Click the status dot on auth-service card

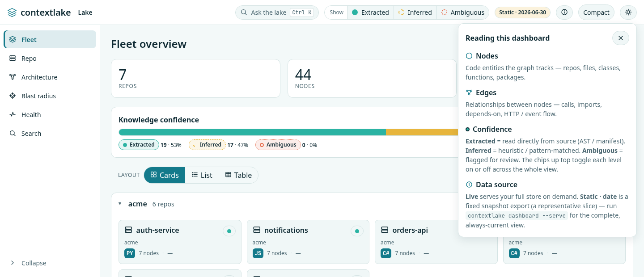[229, 231]
